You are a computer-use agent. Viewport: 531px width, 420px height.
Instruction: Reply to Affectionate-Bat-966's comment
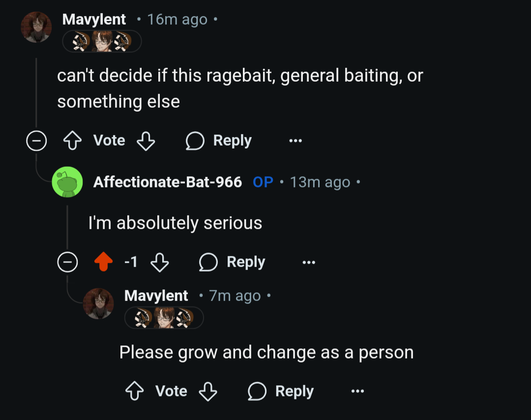[232, 263]
